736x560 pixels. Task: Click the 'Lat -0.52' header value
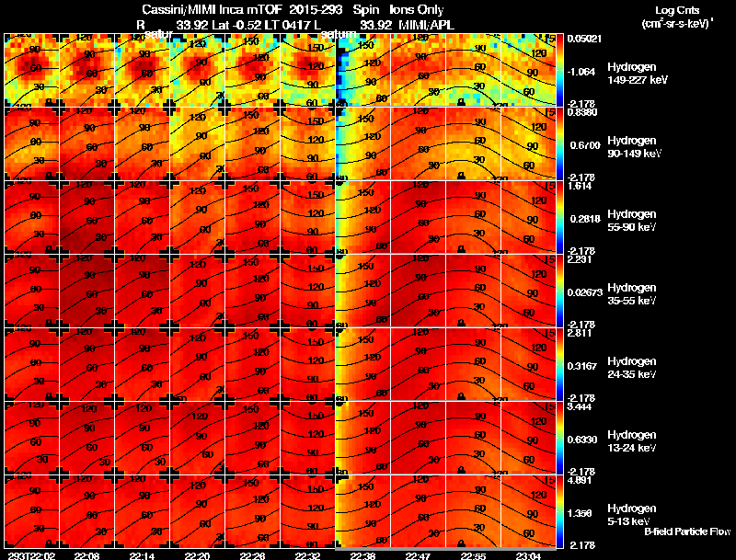(x=237, y=25)
